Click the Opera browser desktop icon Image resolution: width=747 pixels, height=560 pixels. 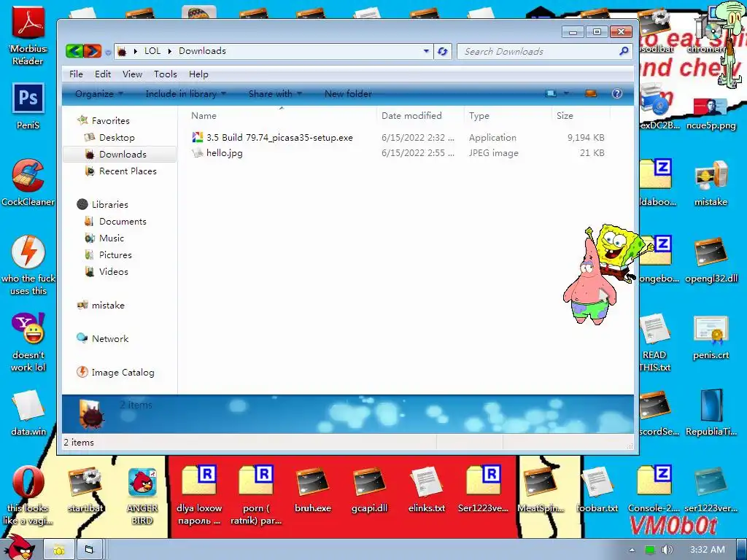(28, 495)
